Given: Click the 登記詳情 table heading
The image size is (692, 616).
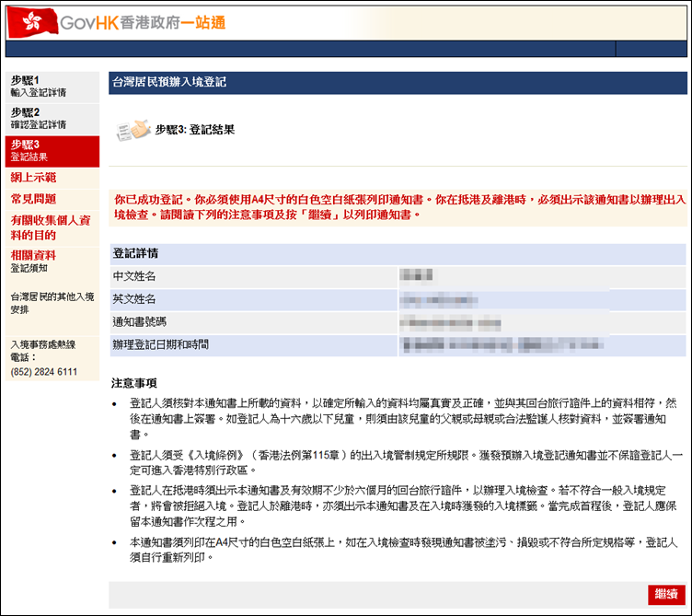Looking at the screenshot, I should coord(135,253).
